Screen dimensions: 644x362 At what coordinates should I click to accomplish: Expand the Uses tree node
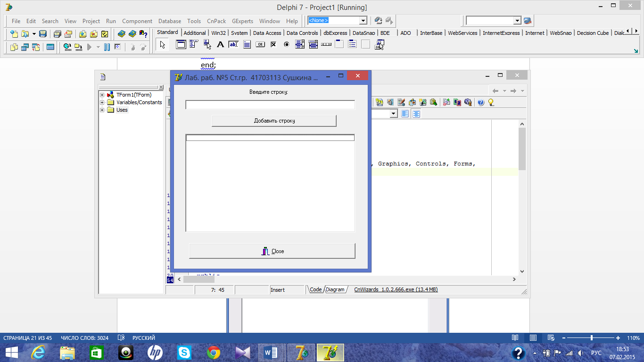pyautogui.click(x=102, y=110)
